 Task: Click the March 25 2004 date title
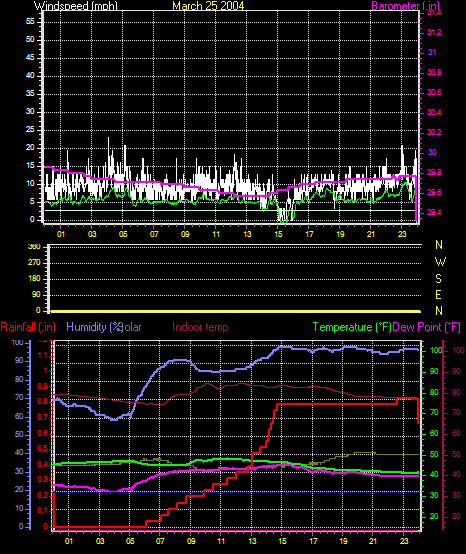208,6
